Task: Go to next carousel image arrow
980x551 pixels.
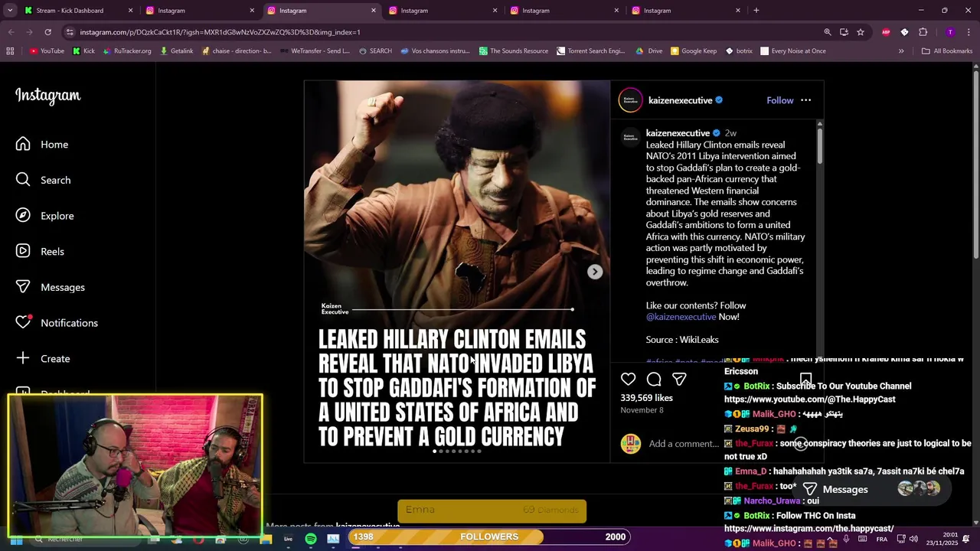Action: (595, 272)
